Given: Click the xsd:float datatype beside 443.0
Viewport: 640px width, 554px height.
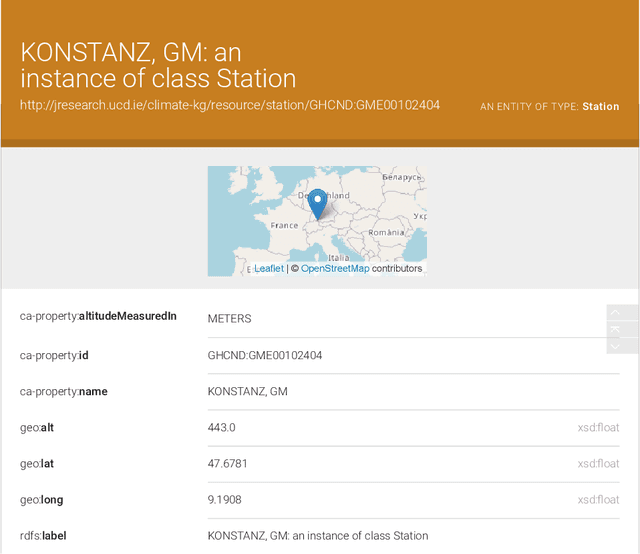Looking at the screenshot, I should coord(598,428).
